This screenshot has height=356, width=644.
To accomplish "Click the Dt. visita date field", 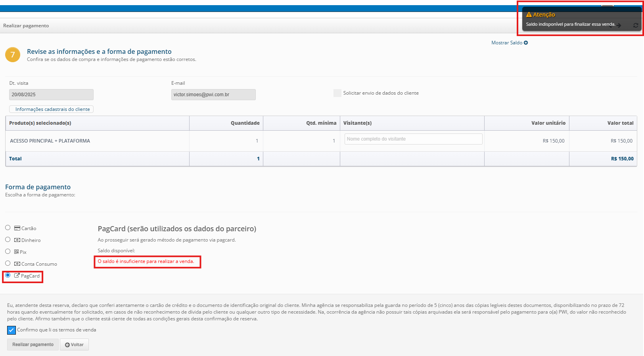I will [x=51, y=95].
